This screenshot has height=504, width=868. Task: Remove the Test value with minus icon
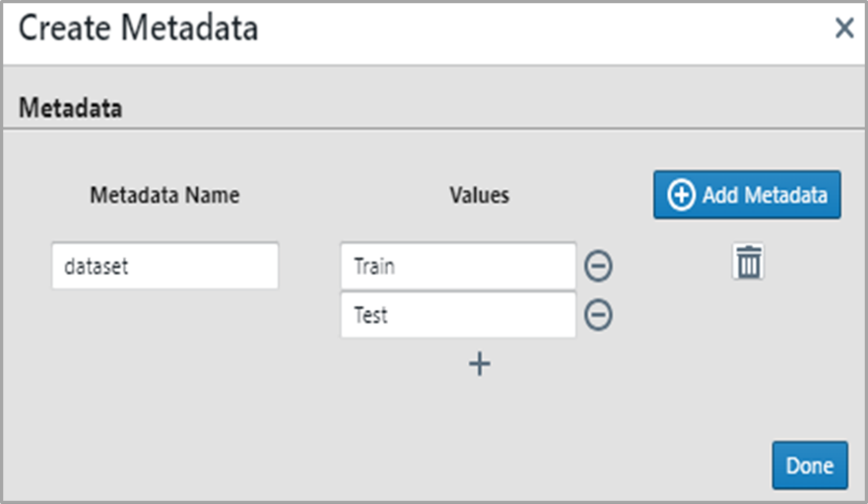tap(598, 315)
